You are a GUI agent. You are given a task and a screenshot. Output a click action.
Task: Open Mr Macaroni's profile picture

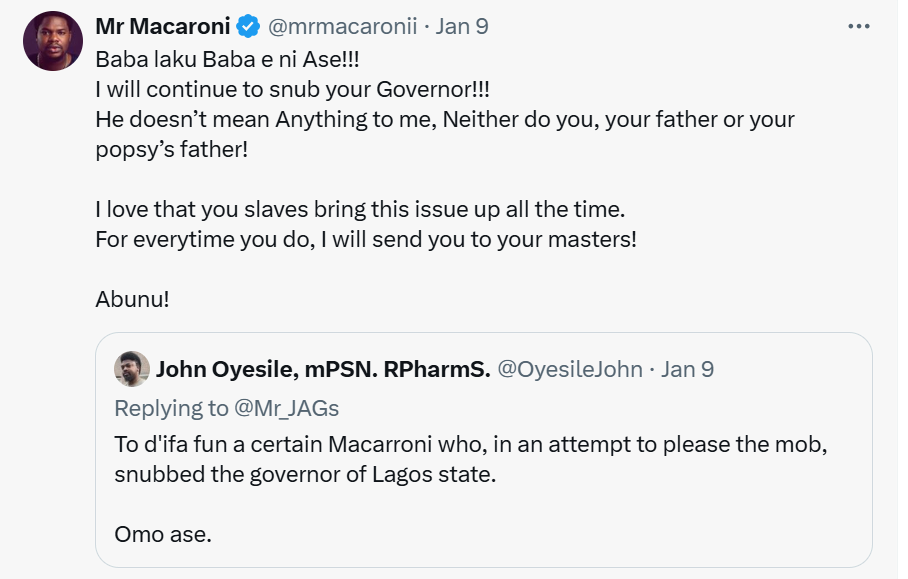[x=54, y=41]
